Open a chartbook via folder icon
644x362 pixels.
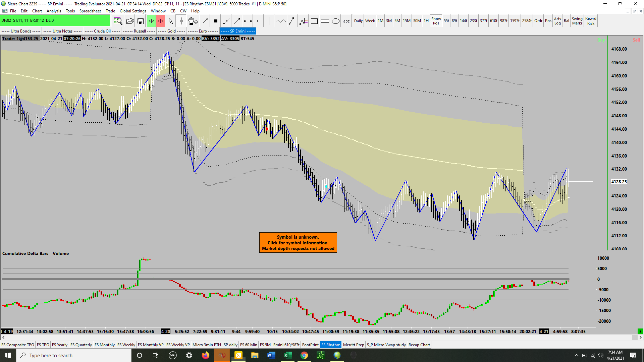(130, 21)
